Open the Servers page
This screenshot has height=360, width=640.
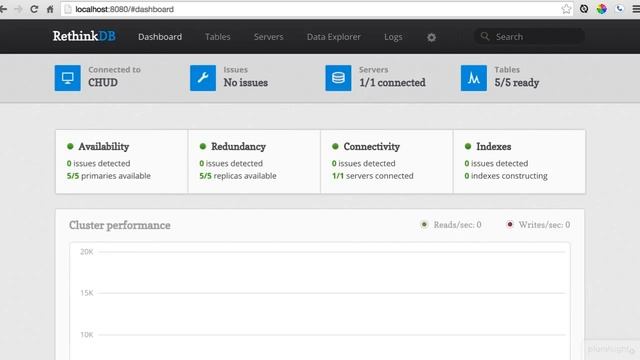268,37
